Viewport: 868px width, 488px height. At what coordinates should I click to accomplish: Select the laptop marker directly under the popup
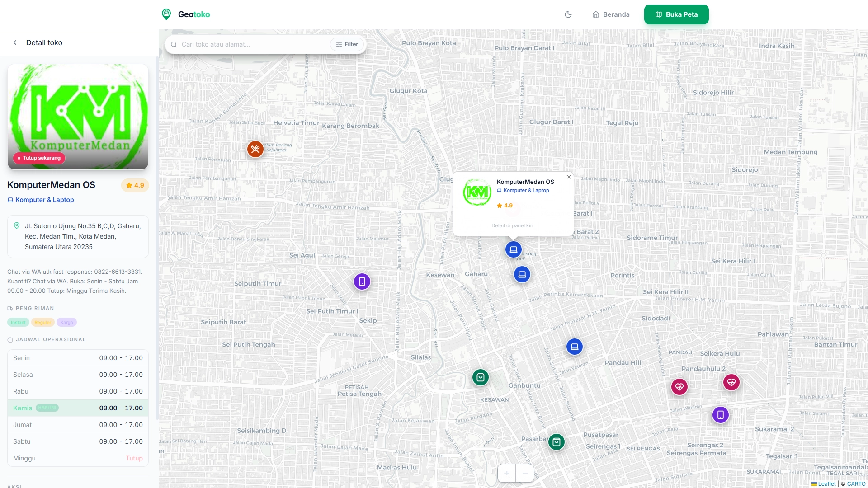(514, 249)
